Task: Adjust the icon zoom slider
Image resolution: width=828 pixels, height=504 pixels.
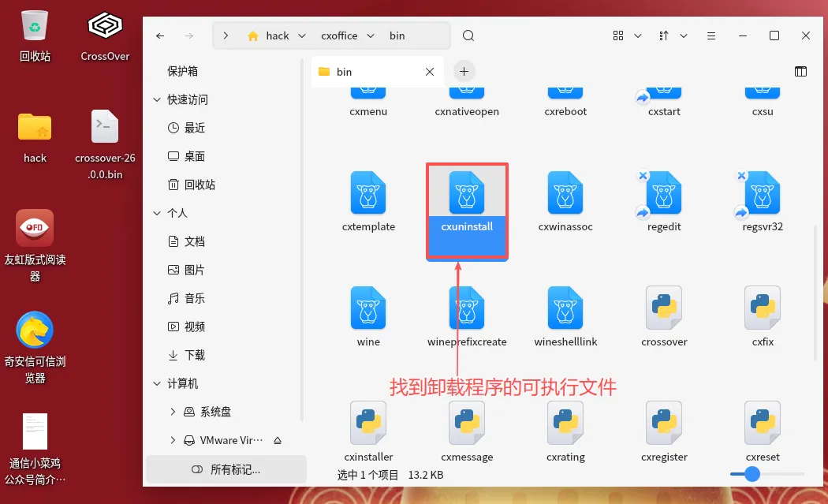Action: pyautogui.click(x=752, y=474)
